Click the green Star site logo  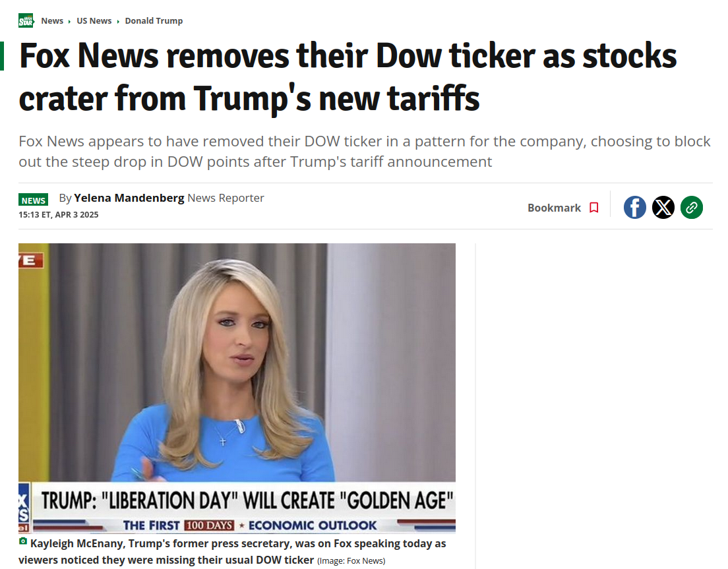tap(26, 21)
